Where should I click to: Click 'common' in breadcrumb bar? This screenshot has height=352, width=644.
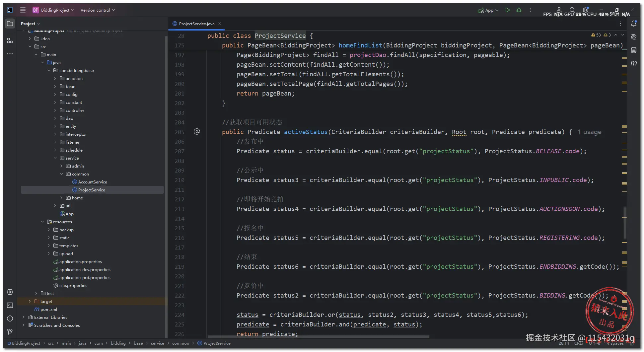click(180, 343)
